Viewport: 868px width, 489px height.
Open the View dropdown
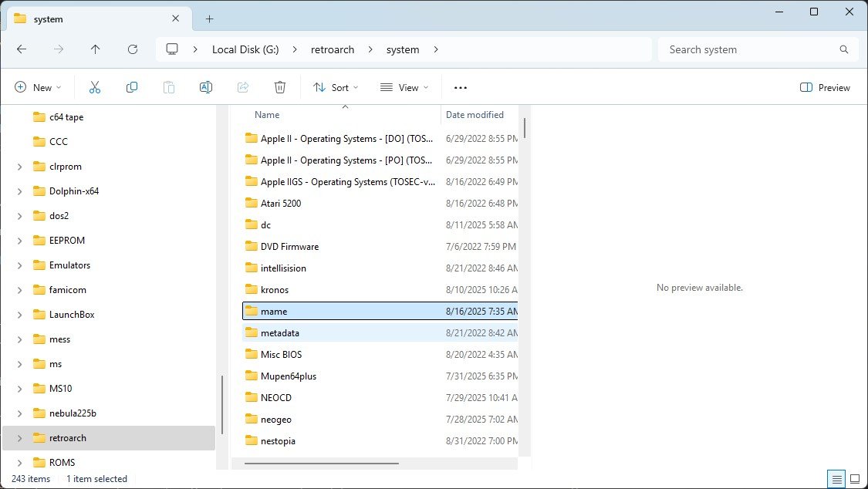(404, 87)
